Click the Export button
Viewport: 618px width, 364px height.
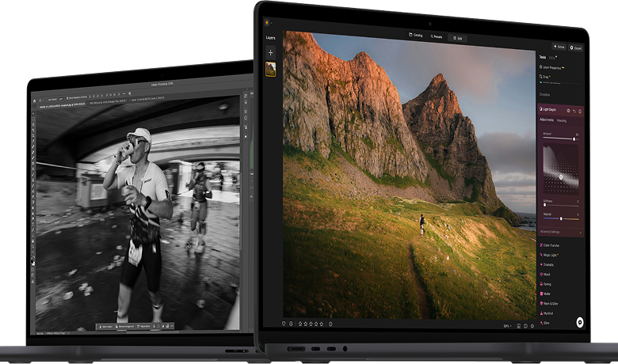pyautogui.click(x=576, y=48)
